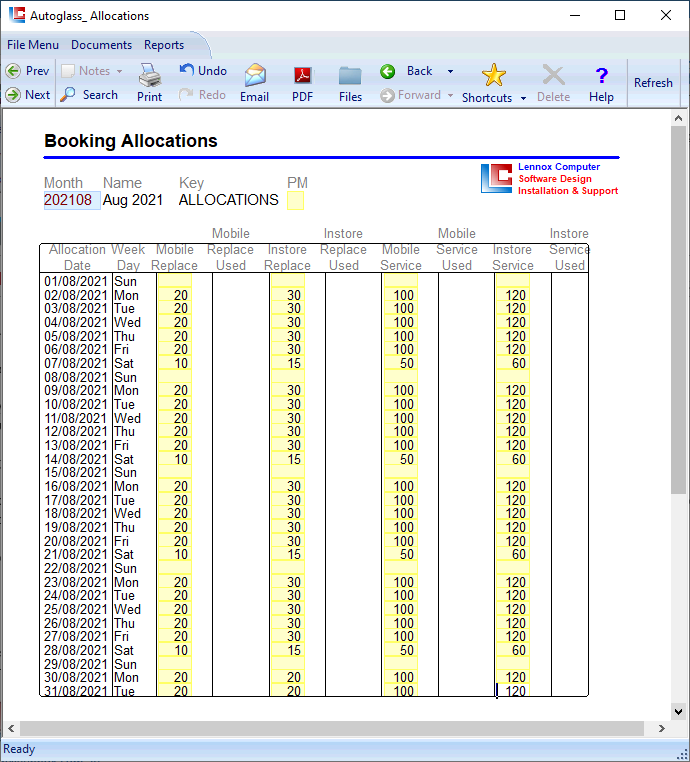Click the Forward navigation arrow
The height and width of the screenshot is (762, 690).
[x=411, y=95]
